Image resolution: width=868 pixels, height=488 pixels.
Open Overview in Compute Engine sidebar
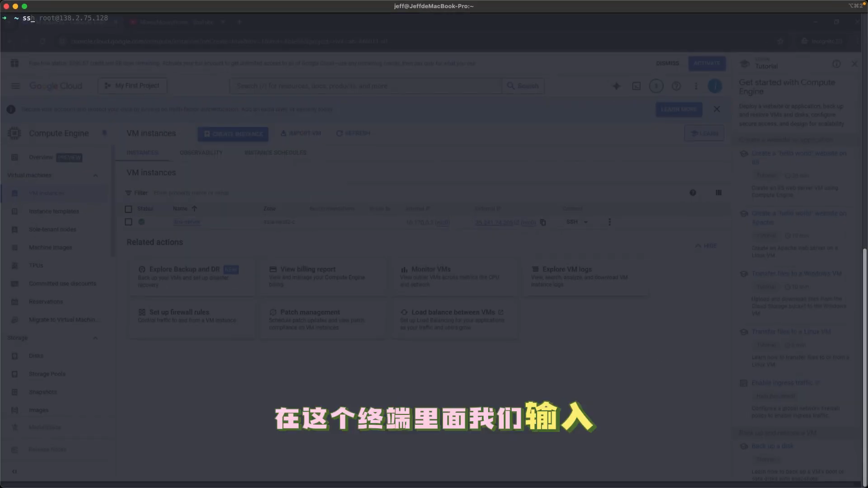coord(55,157)
